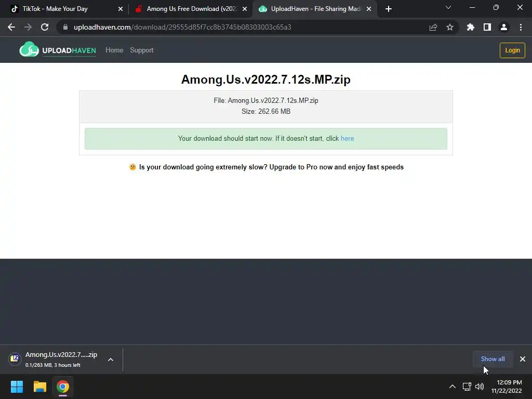
Task: Share this page via the share icon
Action: (x=433, y=27)
